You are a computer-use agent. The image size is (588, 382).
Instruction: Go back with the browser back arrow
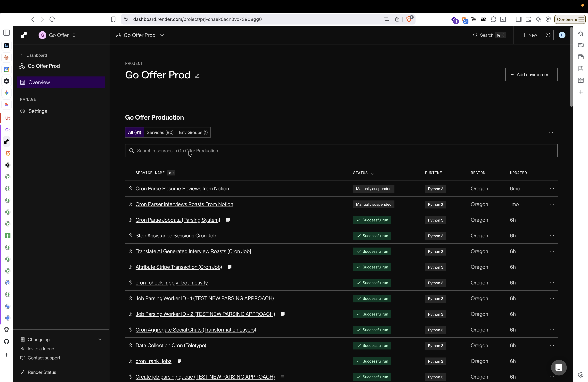33,19
